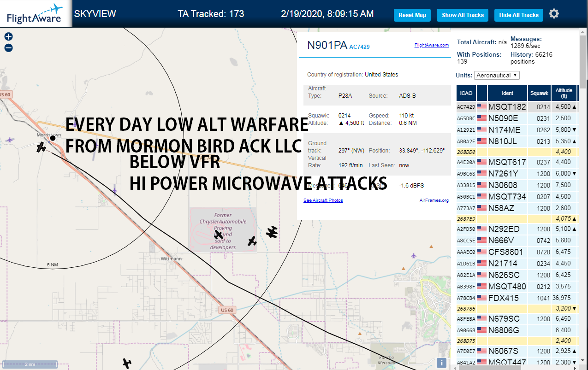Click Hide All Tracks button
The height and width of the screenshot is (370, 588).
(519, 15)
